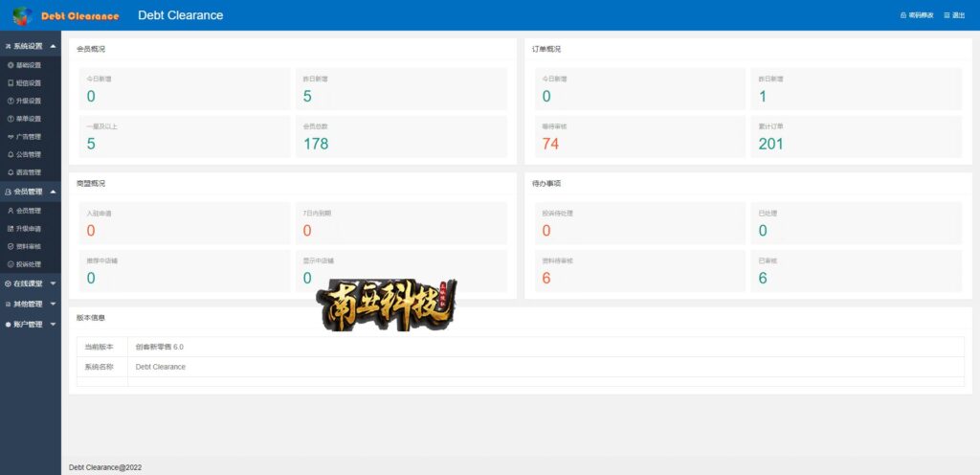Click the 已处理 card
This screenshot has width=980, height=475.
click(x=857, y=223)
